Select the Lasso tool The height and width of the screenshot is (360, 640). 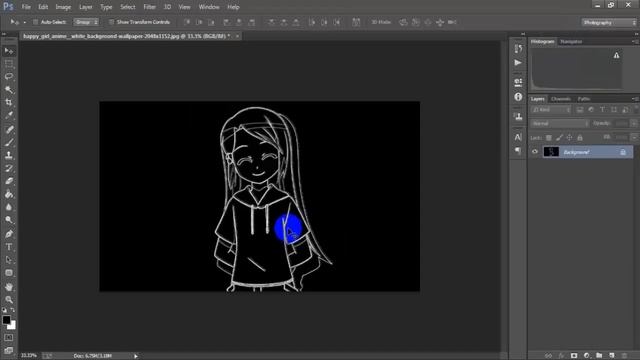(9, 76)
